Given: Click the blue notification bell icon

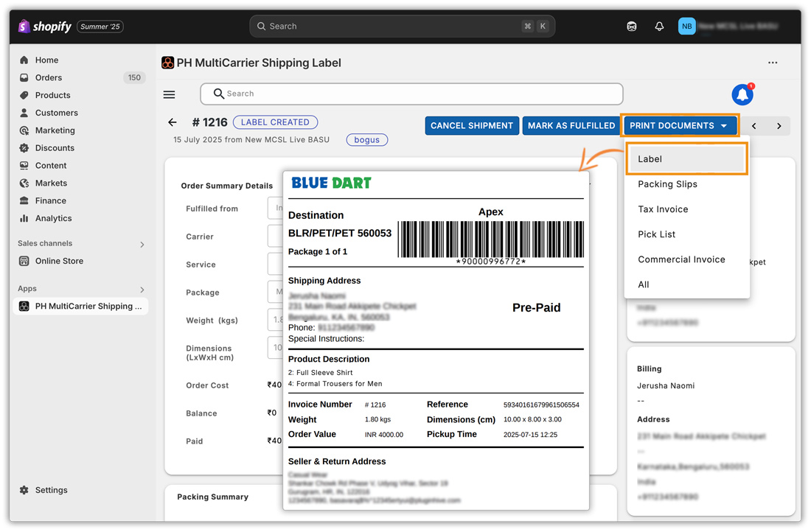Looking at the screenshot, I should point(742,94).
